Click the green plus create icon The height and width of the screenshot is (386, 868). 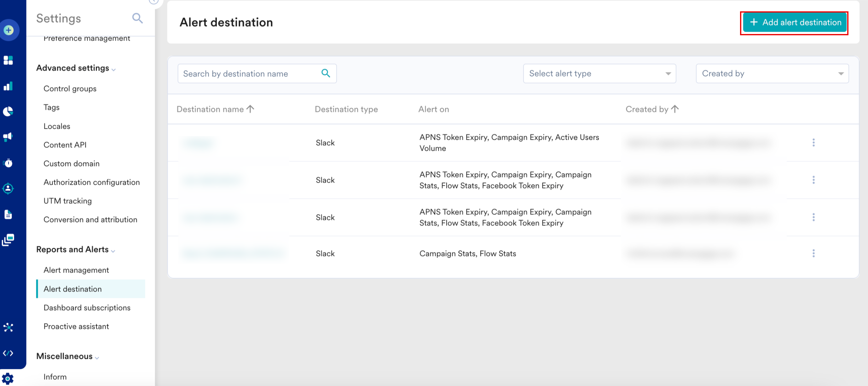(x=9, y=30)
